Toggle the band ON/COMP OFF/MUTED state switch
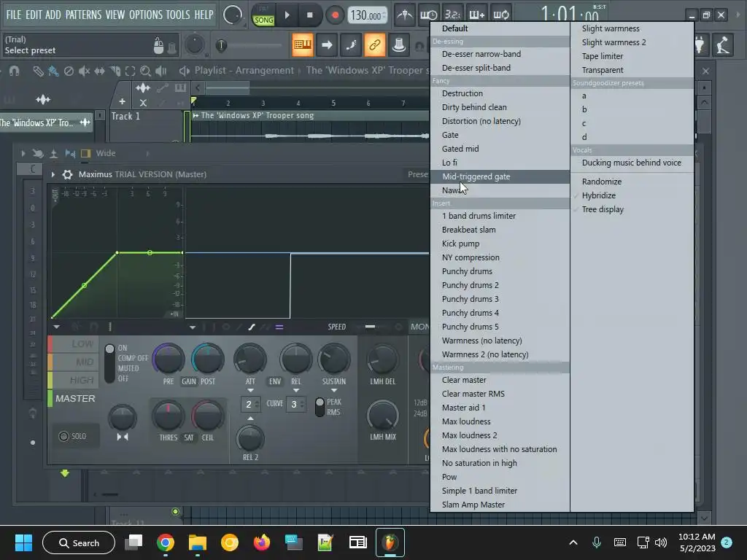Viewport: 747px width, 560px height. coord(109,363)
